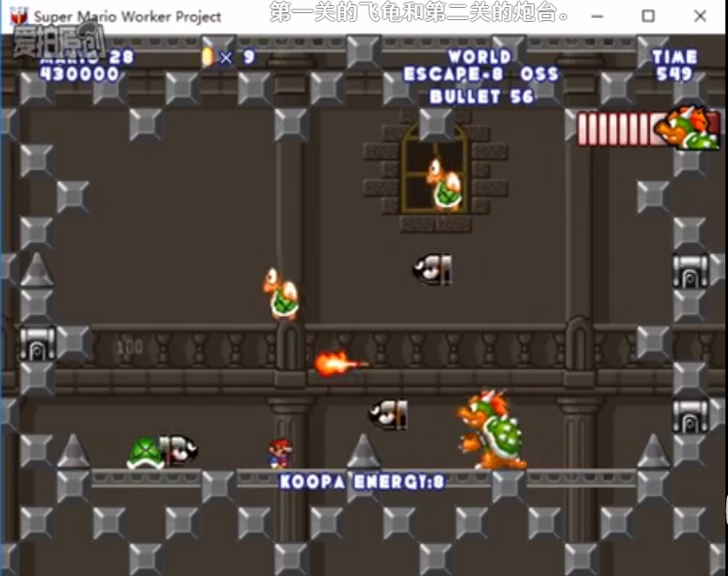The image size is (728, 576).
Task: Click the Koopa Paratroopa beside the pillar
Action: 281,293
